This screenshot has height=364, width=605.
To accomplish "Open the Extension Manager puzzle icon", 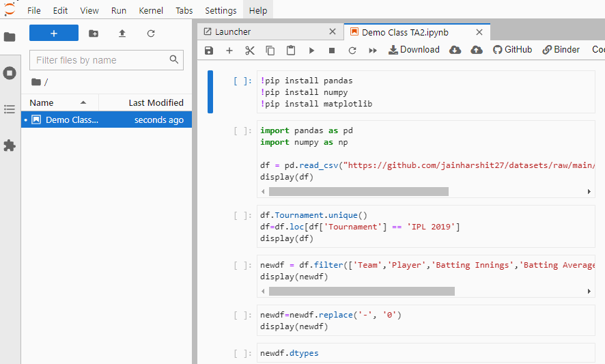I will [x=10, y=145].
